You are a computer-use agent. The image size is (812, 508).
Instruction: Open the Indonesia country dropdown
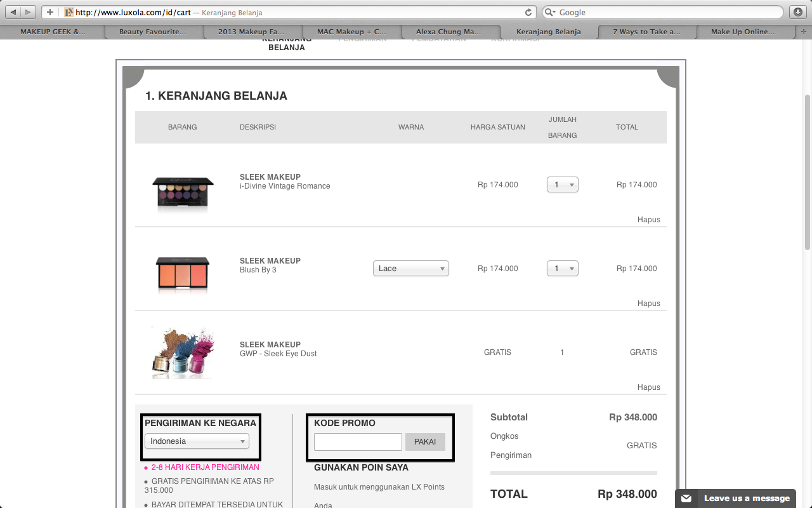pyautogui.click(x=197, y=441)
